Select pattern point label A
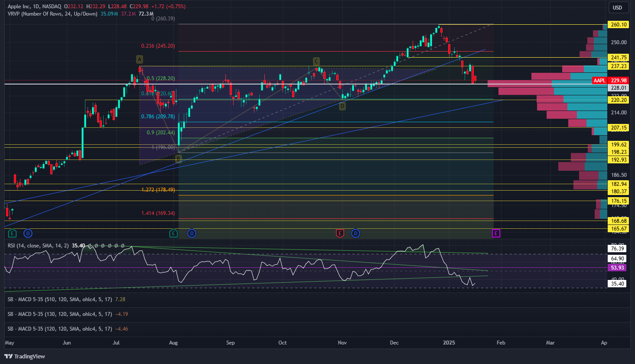Image resolution: width=635 pixels, height=364 pixels. click(139, 59)
